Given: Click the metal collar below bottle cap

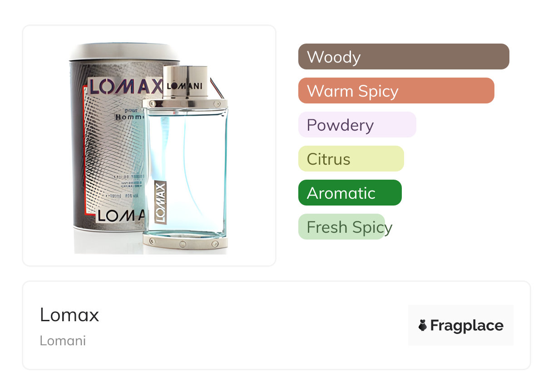Looking at the screenshot, I should click(x=185, y=103).
